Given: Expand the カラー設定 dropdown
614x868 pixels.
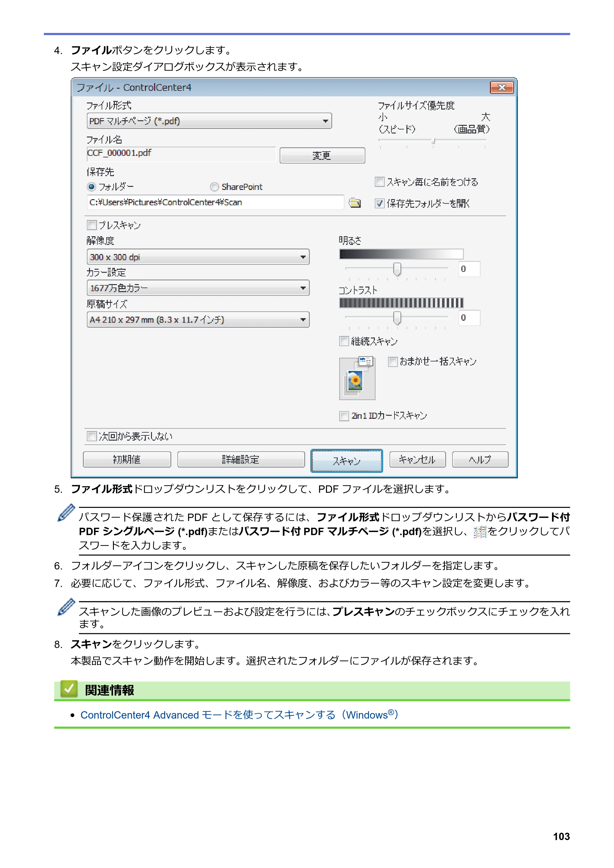Looking at the screenshot, I should click(198, 288).
